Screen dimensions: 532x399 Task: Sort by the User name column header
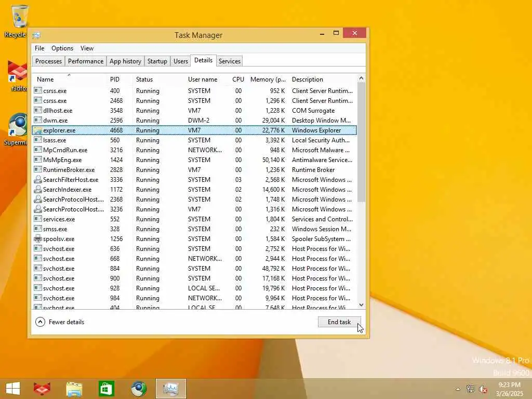pyautogui.click(x=207, y=79)
